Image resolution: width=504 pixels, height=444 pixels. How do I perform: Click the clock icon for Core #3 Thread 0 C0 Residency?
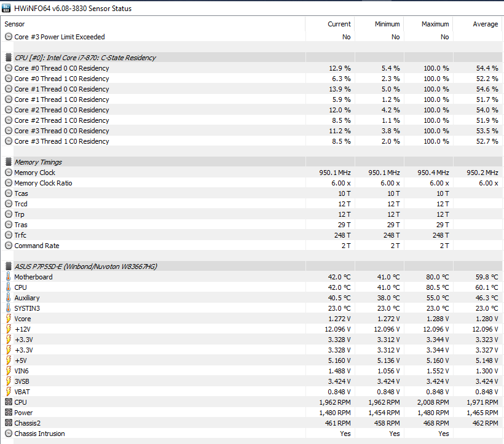(x=9, y=131)
